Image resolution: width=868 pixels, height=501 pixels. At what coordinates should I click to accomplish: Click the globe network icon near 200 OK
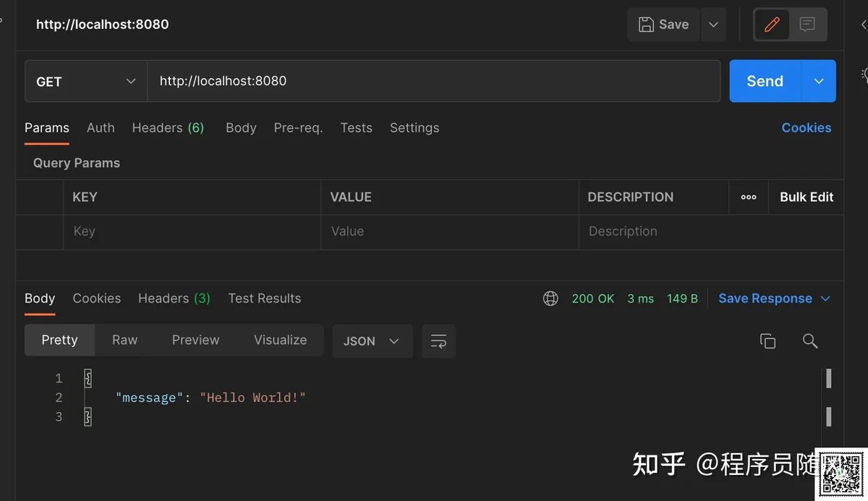(x=550, y=298)
